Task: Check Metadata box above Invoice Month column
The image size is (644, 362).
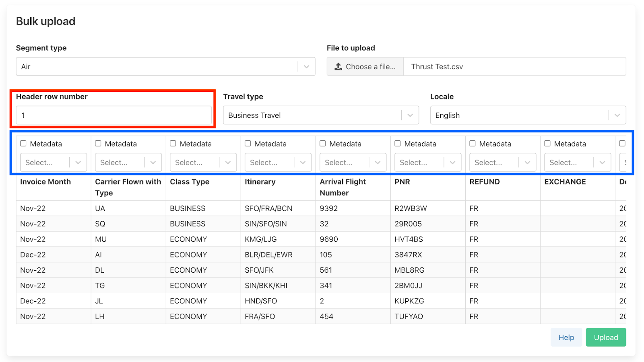Action: pyautogui.click(x=23, y=144)
